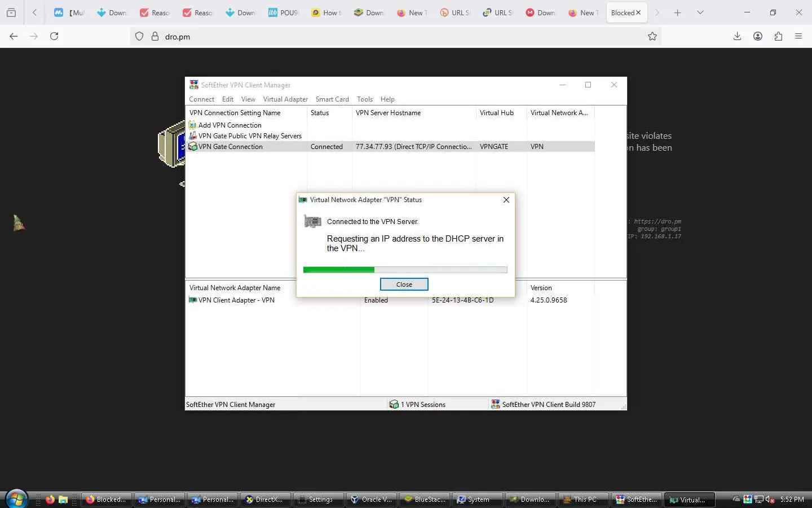Screen dimensions: 812x508
Task: Switch to the "How t" browser tab
Action: (326, 12)
